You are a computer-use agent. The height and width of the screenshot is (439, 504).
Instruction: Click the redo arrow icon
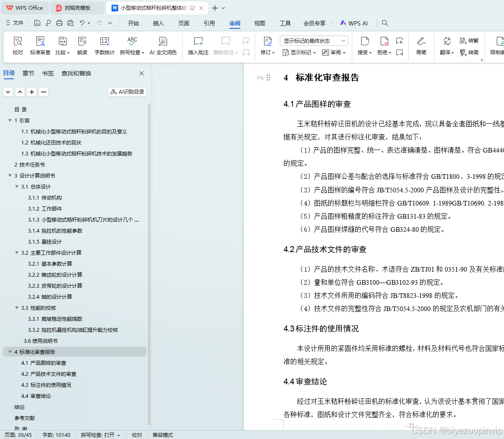(x=99, y=23)
